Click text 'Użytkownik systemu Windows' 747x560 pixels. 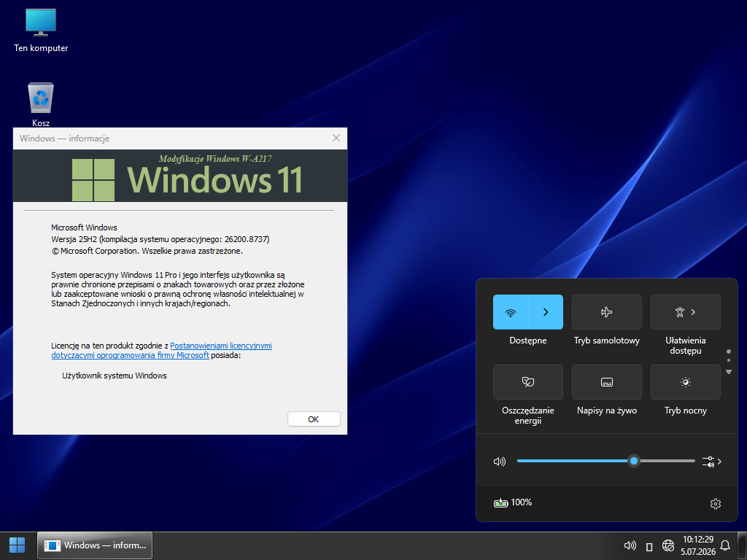[x=115, y=376]
